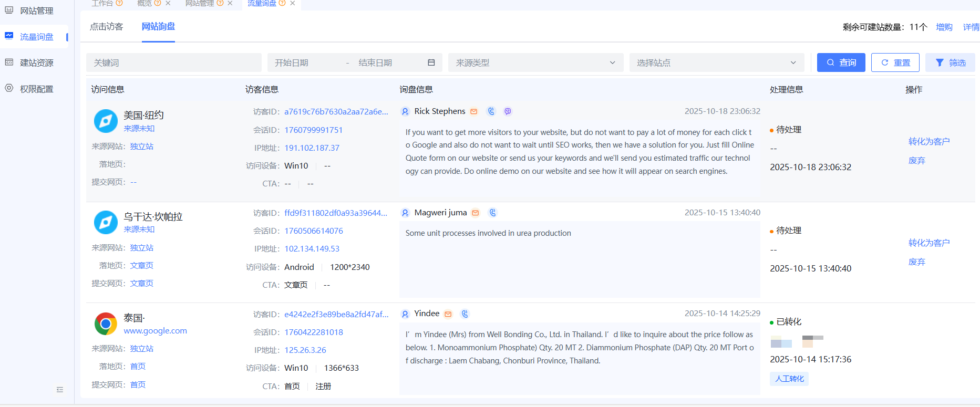The width and height of the screenshot is (980, 407).
Task: Click the email icon beside Rick Stephens
Action: [x=474, y=111]
